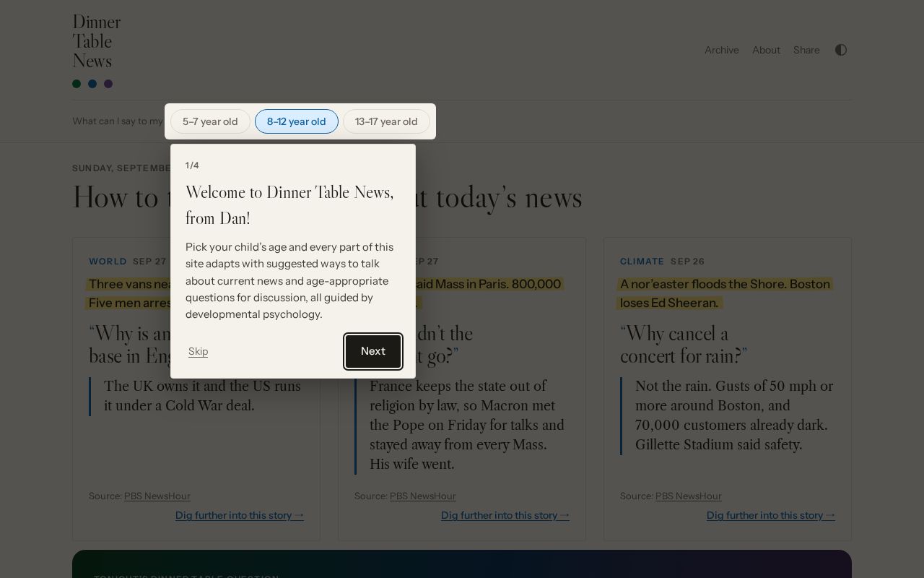This screenshot has height=578, width=924.
Task: Open the Archive page
Action: point(722,50)
